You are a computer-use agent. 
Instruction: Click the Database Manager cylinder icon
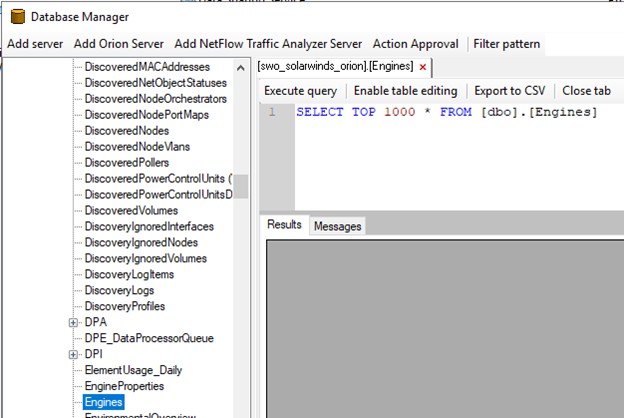18,17
